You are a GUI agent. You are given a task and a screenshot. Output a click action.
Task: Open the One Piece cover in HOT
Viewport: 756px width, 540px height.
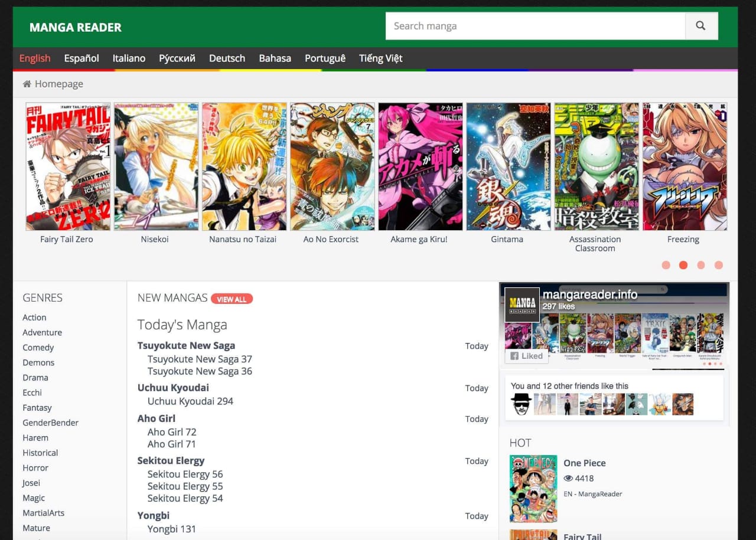(x=533, y=489)
